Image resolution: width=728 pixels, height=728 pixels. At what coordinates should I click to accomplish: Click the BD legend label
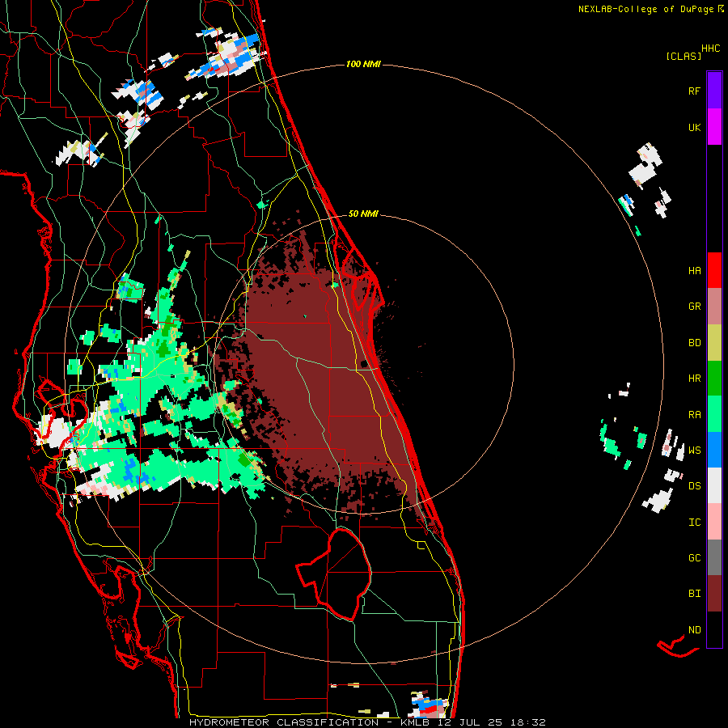coord(694,343)
